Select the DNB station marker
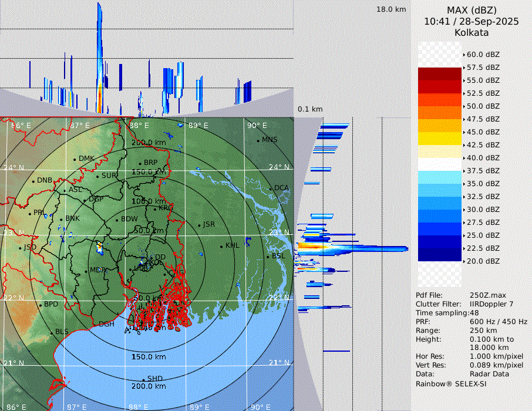This screenshot has height=411, width=532. (x=33, y=181)
